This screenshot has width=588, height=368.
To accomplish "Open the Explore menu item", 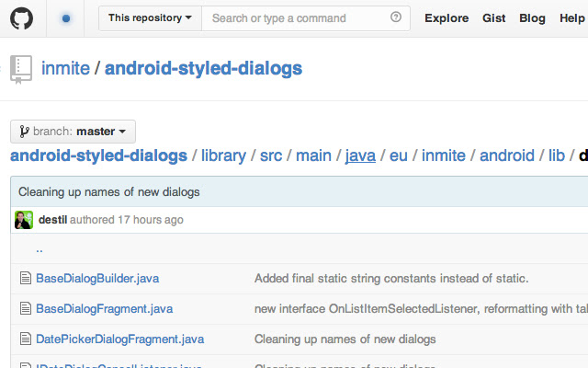I will point(447,18).
